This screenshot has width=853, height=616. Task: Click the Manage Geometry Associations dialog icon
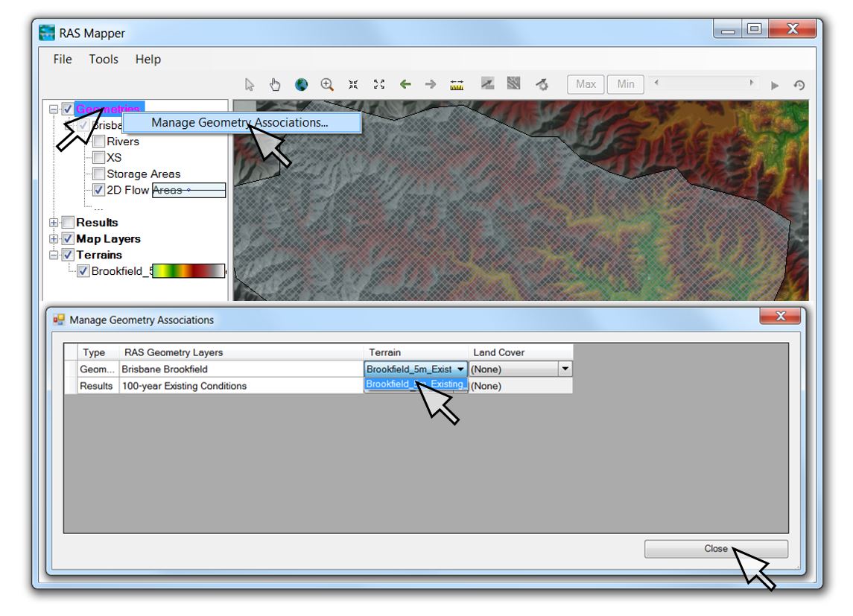pyautogui.click(x=59, y=320)
